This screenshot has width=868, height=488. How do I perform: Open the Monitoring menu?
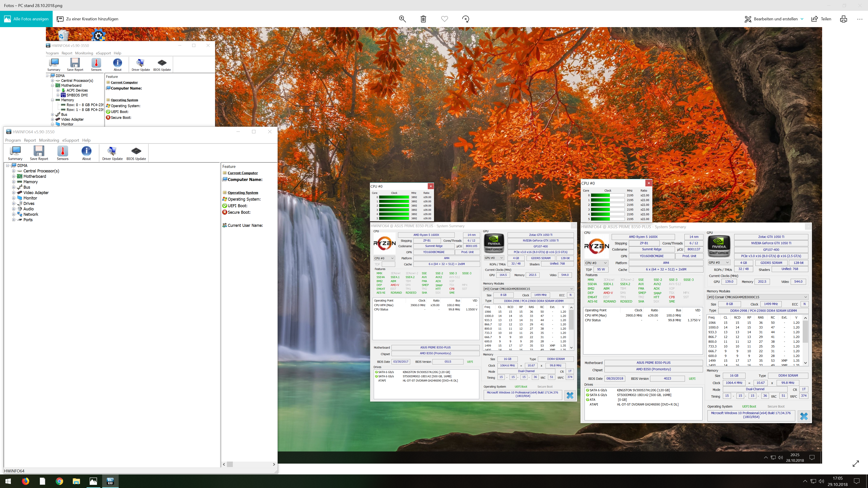49,141
